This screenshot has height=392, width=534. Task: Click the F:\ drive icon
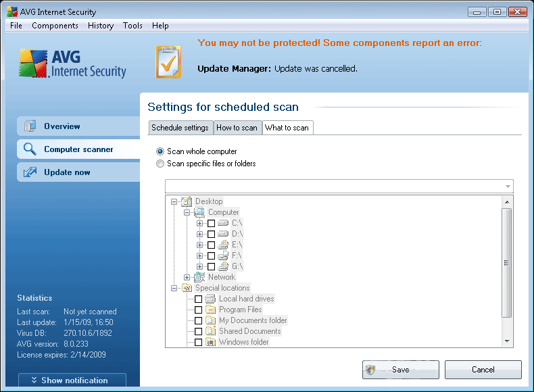[223, 255]
